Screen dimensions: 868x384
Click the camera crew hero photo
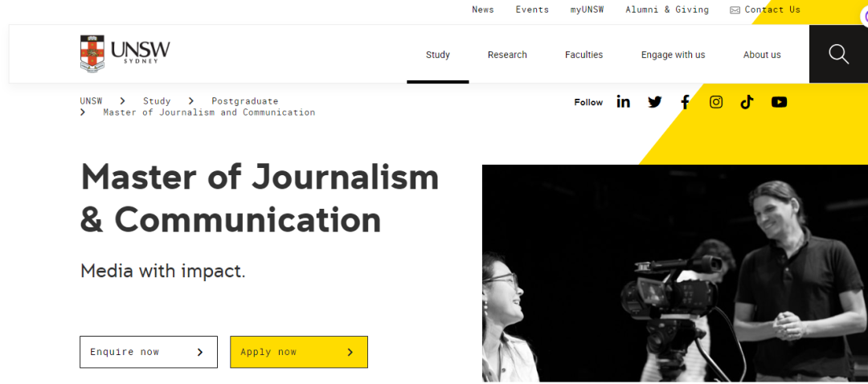pyautogui.click(x=674, y=273)
